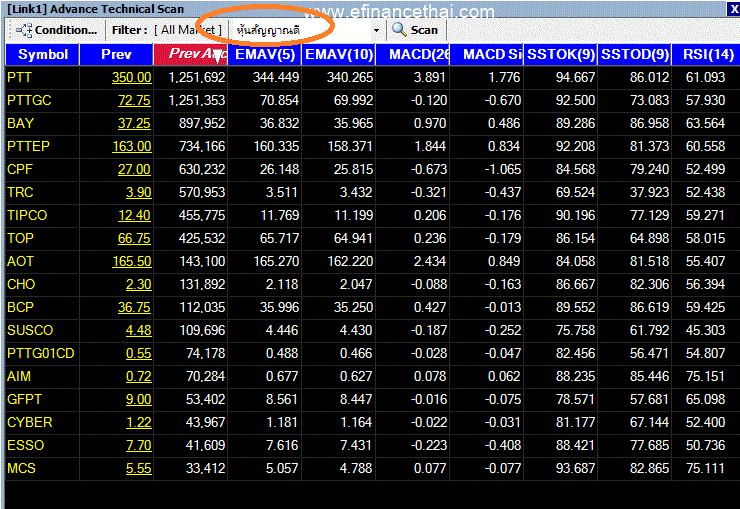This screenshot has width=740, height=509.
Task: Select the CHO symbol
Action: [x=21, y=284]
